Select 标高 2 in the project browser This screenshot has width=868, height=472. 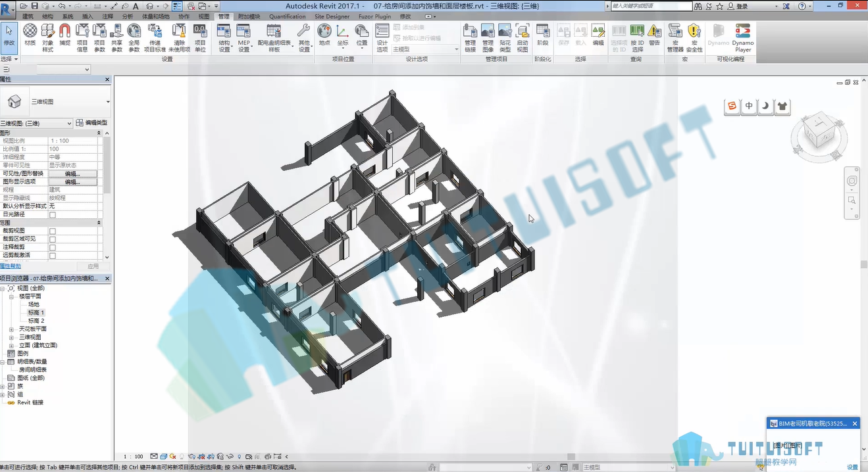[36, 321]
